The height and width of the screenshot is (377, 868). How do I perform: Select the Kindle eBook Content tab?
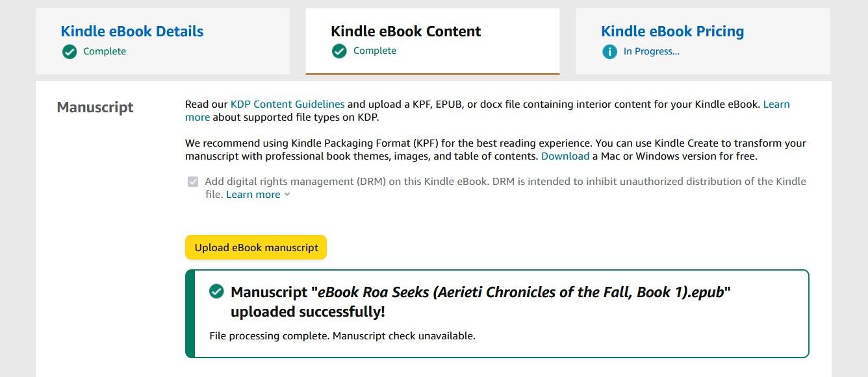pyautogui.click(x=405, y=30)
